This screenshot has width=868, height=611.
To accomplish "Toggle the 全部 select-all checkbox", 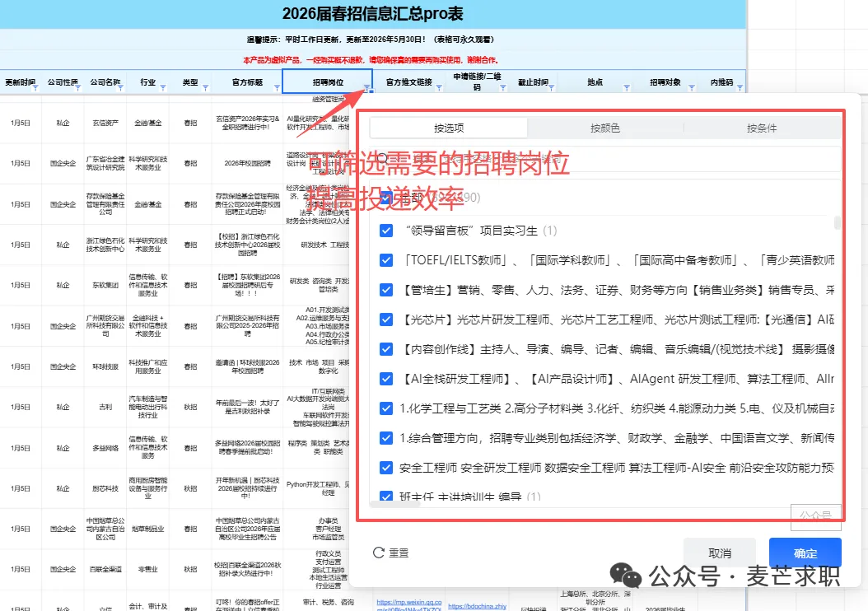I will (x=386, y=198).
